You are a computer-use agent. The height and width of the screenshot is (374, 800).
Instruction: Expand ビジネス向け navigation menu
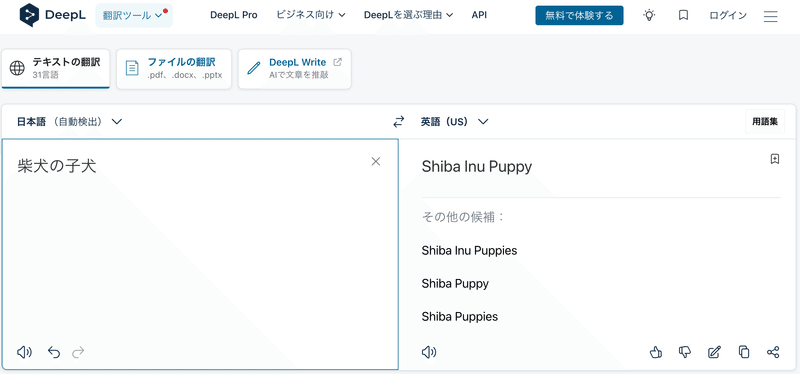pyautogui.click(x=311, y=15)
